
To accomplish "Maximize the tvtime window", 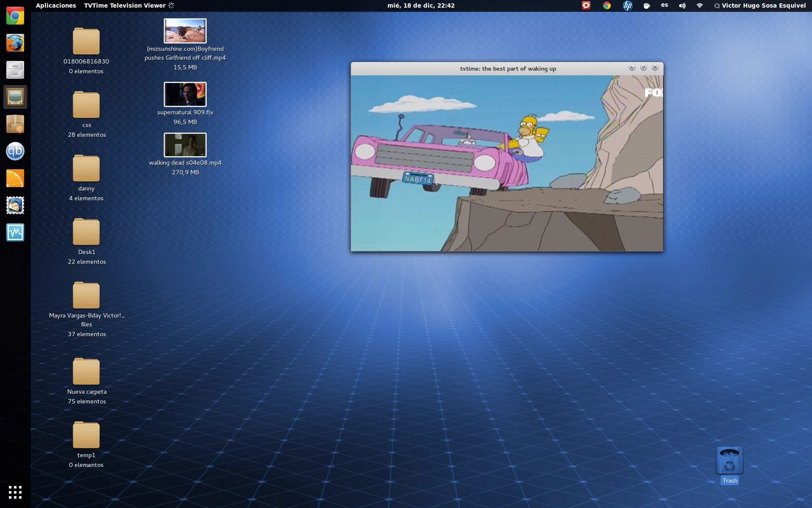I will [x=643, y=68].
